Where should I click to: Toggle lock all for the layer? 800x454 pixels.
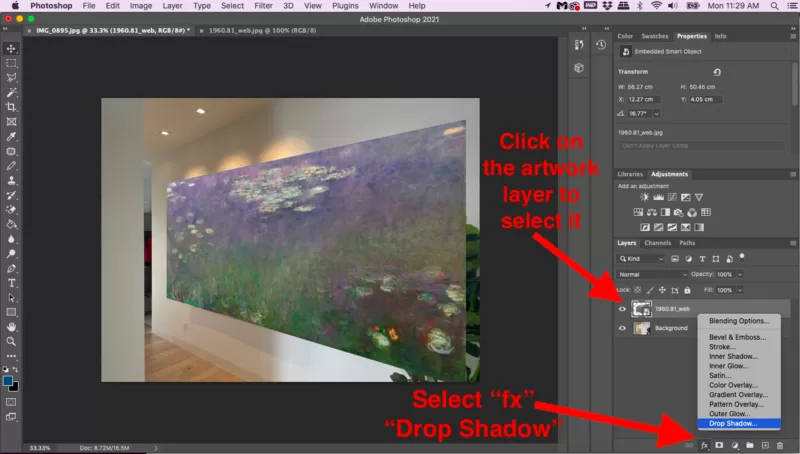[x=687, y=290]
